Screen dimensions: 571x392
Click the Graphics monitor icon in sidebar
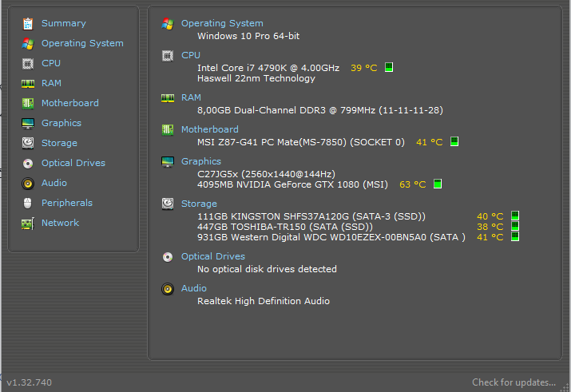(28, 124)
